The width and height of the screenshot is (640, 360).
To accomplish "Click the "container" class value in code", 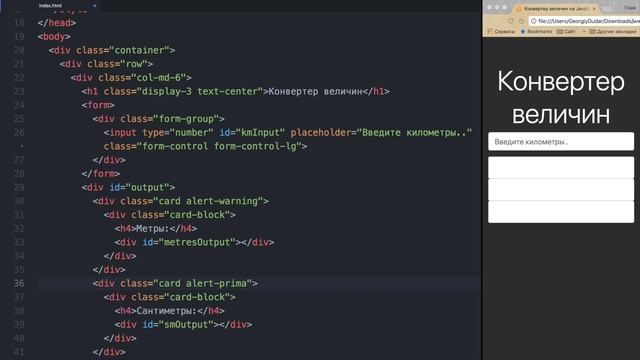I will pos(138,50).
